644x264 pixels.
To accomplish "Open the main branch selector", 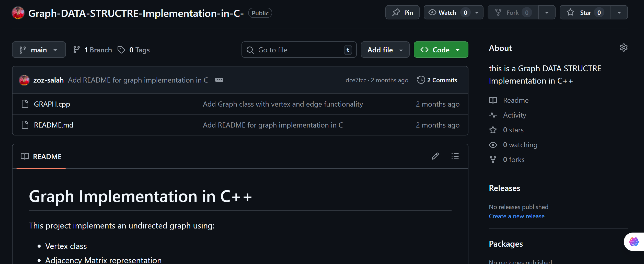I will click(39, 50).
